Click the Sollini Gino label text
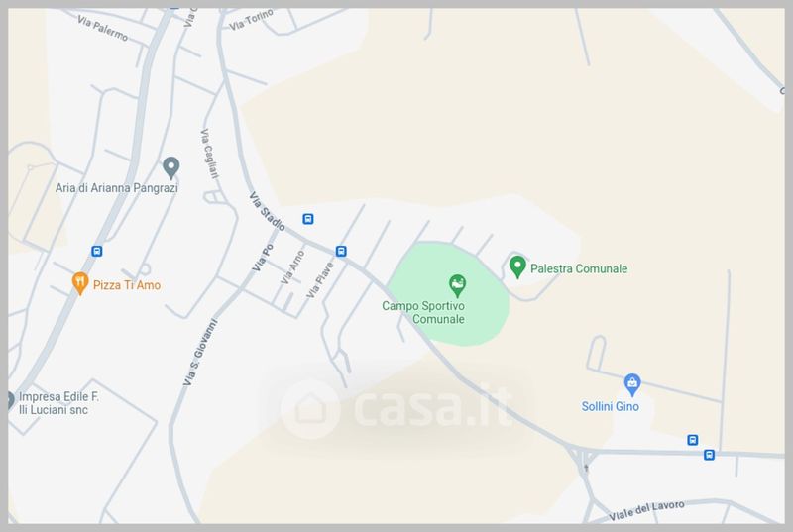The width and height of the screenshot is (793, 532). tap(610, 407)
